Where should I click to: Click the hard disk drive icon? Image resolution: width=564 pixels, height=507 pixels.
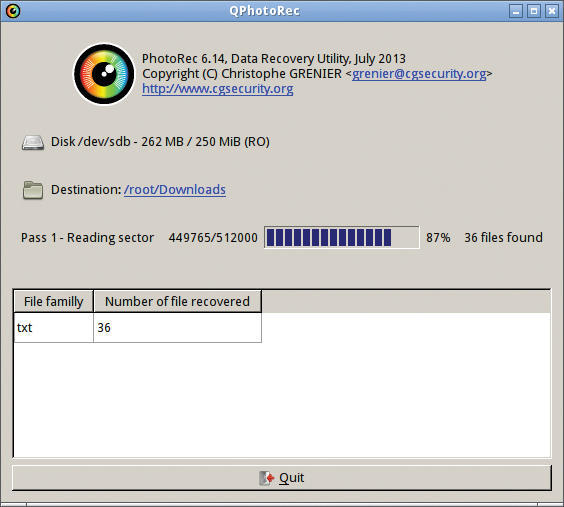tap(33, 142)
